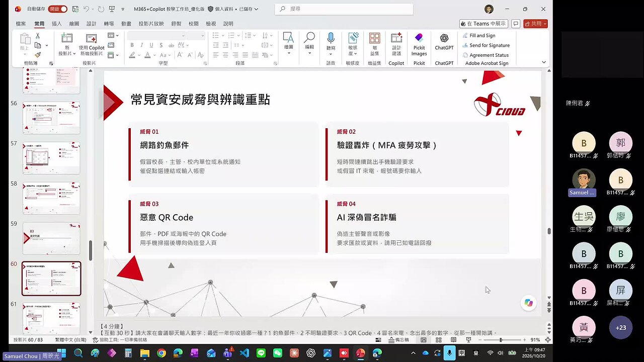Click the floating Copilot icon on slide
Screen dimensions: 644x362
click(x=528, y=303)
